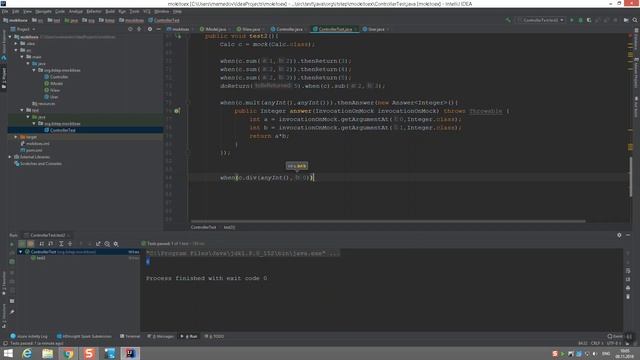The height and width of the screenshot is (360, 640).
Task: Click Windows Start button
Action: click(x=8, y=353)
